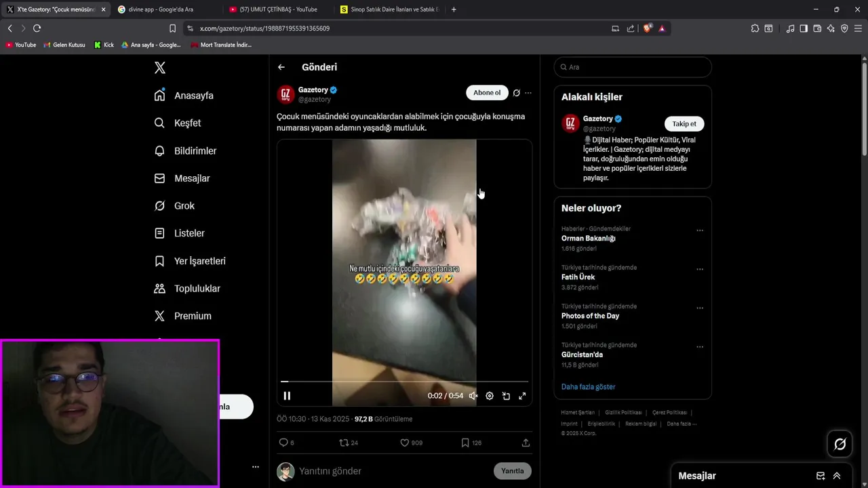
Task: Toggle picture-in-picture for the video
Action: pyautogui.click(x=506, y=396)
